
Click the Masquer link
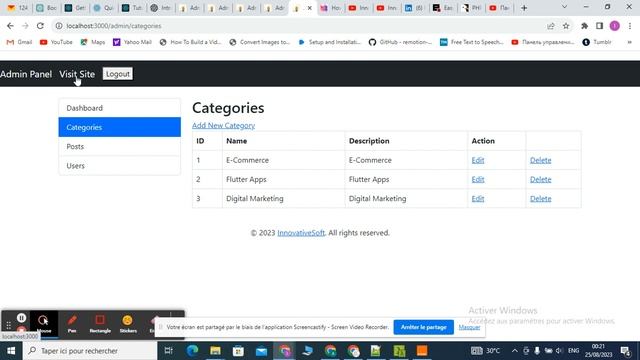click(x=469, y=327)
